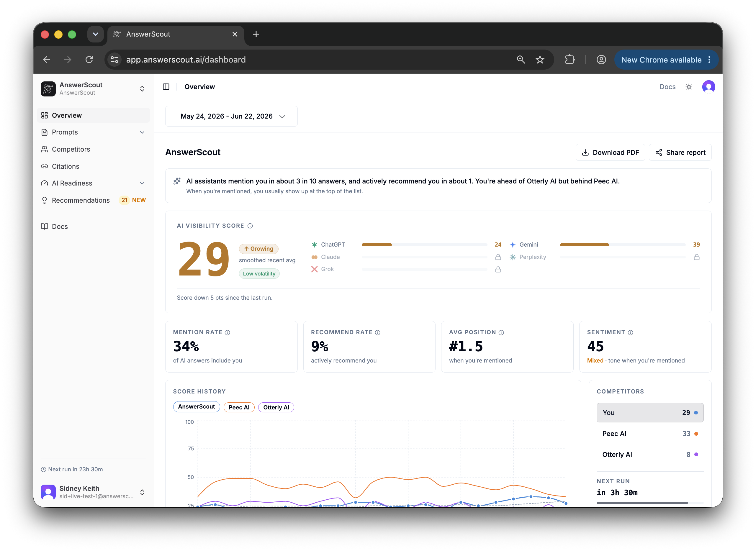Screen dimensions: 756x551
Task: Toggle the sidebar panel icon
Action: (166, 87)
